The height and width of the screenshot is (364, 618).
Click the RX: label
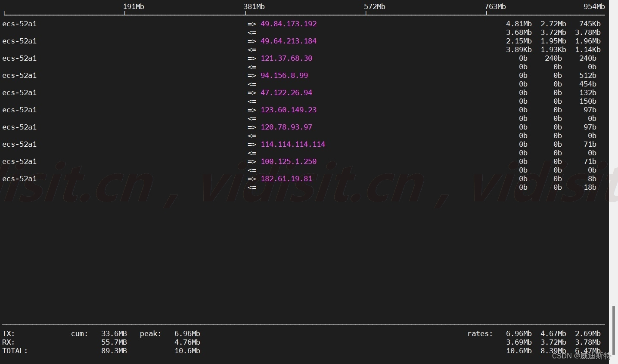9,342
